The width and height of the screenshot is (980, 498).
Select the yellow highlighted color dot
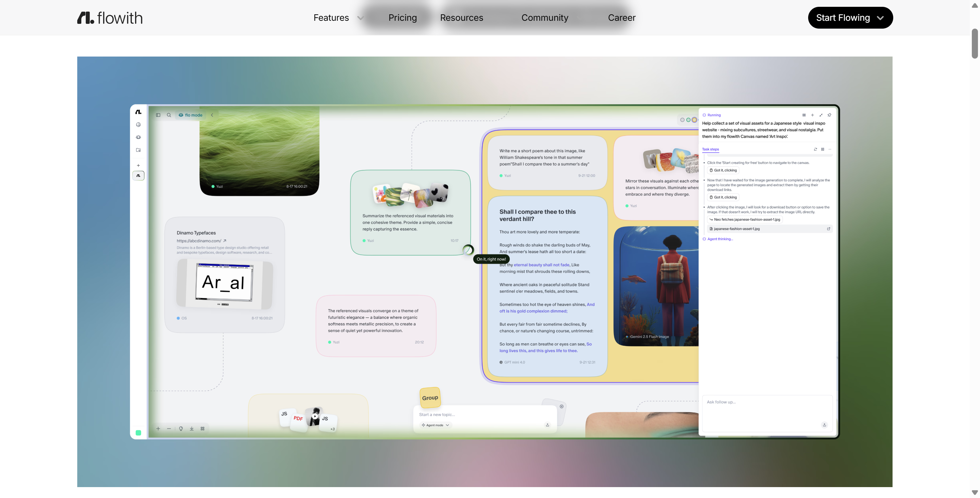pyautogui.click(x=694, y=120)
